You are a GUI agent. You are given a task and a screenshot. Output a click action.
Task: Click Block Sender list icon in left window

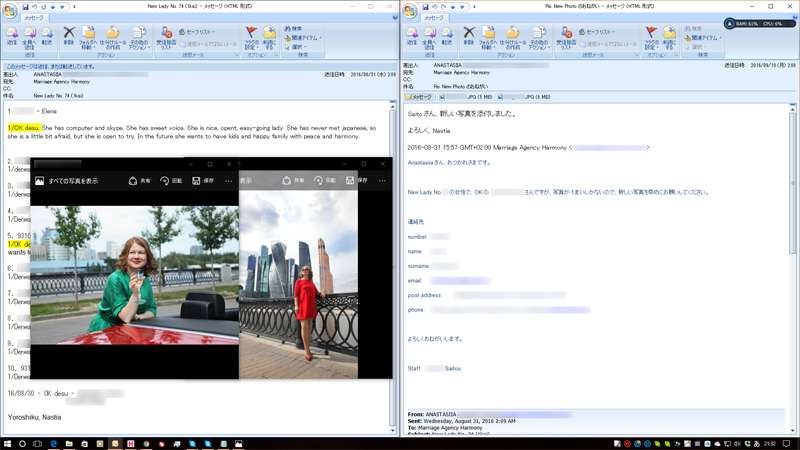coord(166,38)
